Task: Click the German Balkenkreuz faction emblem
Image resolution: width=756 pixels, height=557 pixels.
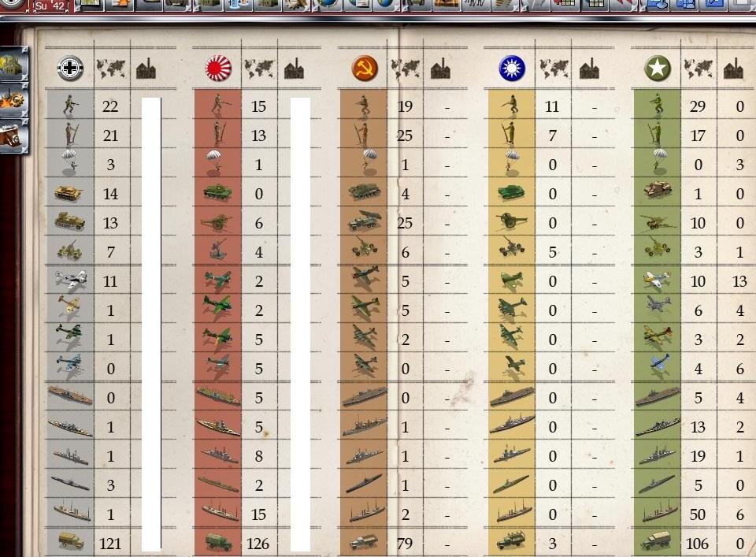Action: (x=70, y=68)
